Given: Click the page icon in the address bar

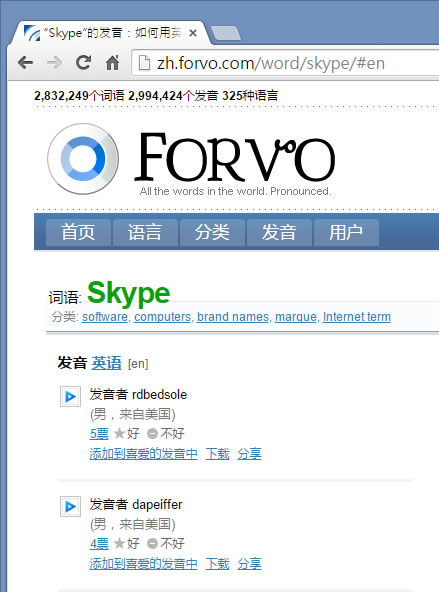Looking at the screenshot, I should click(144, 63).
